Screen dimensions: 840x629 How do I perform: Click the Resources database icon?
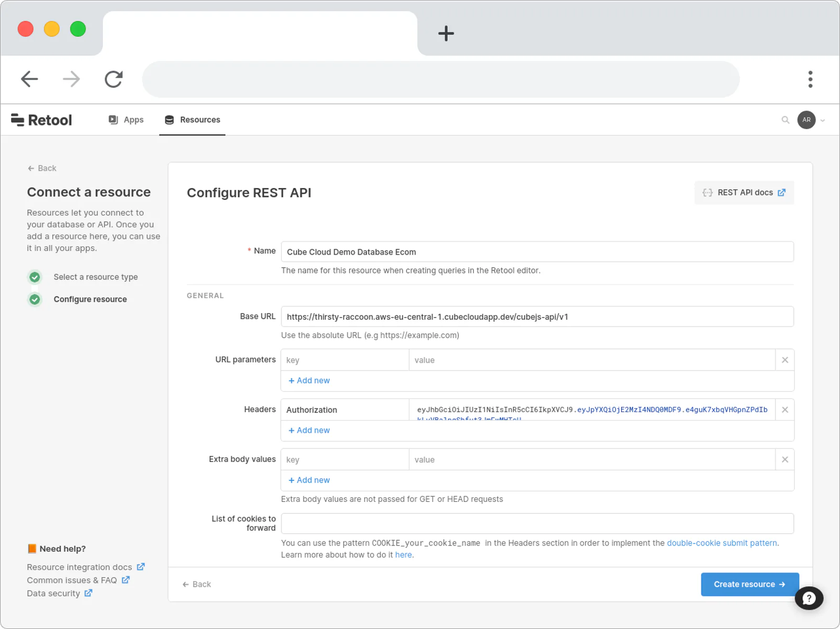[169, 120]
